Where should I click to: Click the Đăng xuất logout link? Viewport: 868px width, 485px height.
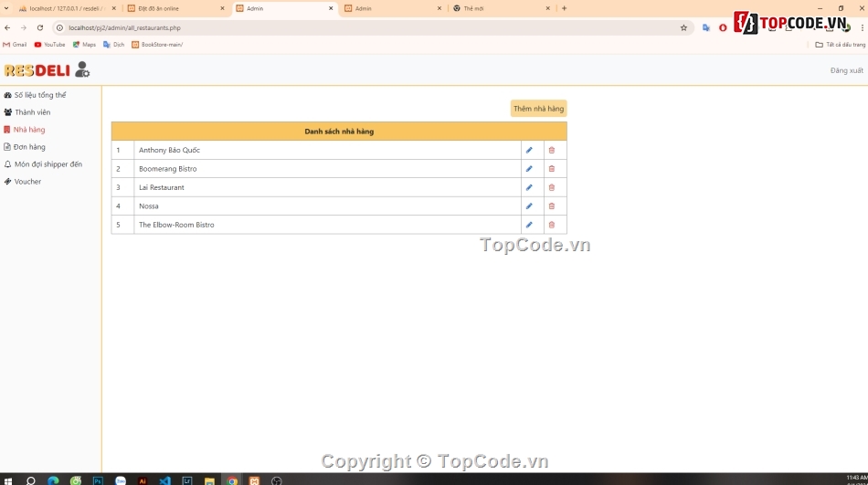pyautogui.click(x=846, y=70)
